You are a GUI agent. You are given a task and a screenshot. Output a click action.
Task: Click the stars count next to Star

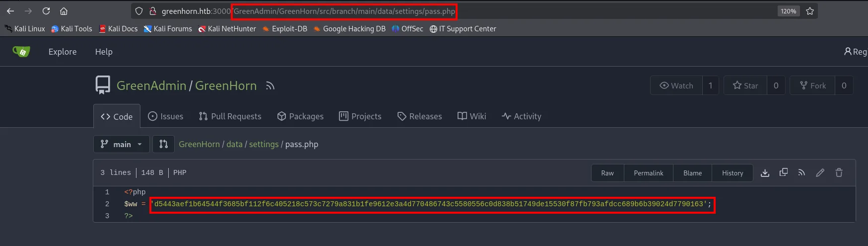[x=776, y=85]
